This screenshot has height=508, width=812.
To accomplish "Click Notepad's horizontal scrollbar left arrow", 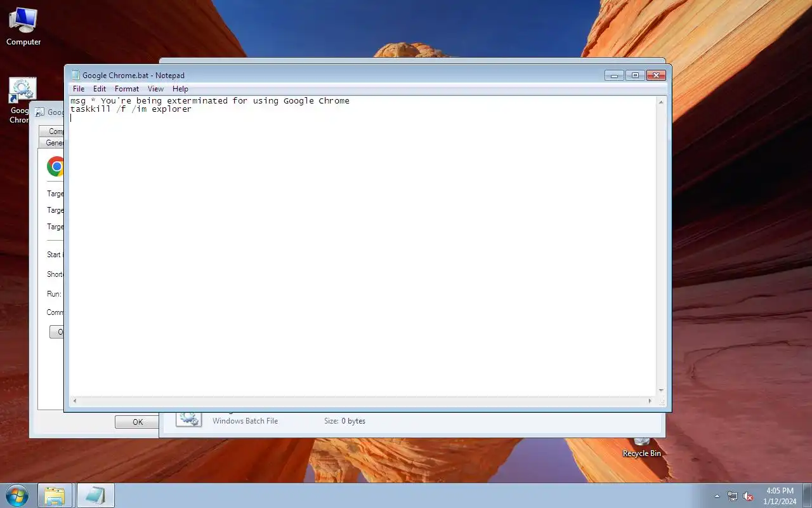I will click(x=75, y=401).
